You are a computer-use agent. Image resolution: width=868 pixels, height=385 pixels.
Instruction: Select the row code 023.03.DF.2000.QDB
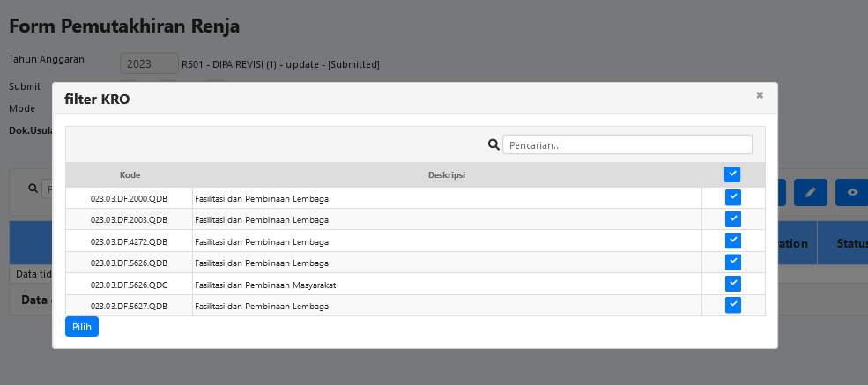tap(129, 198)
